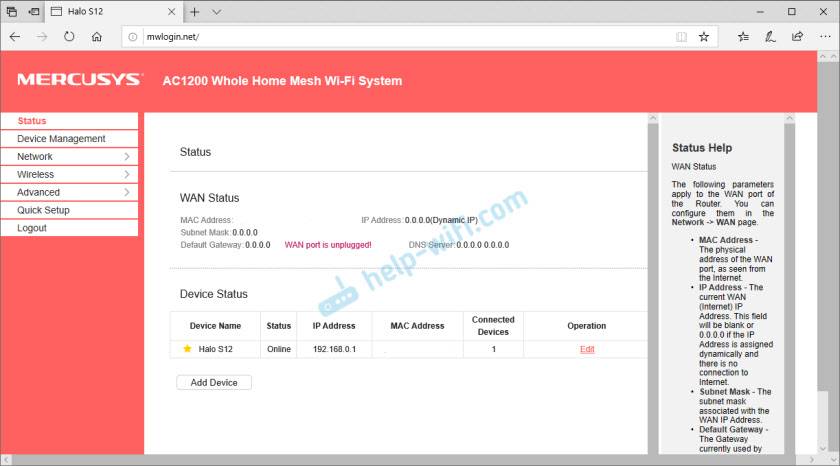Click the horizontal scrollbar left arrow
This screenshot has width=840, height=466.
[x=6, y=460]
